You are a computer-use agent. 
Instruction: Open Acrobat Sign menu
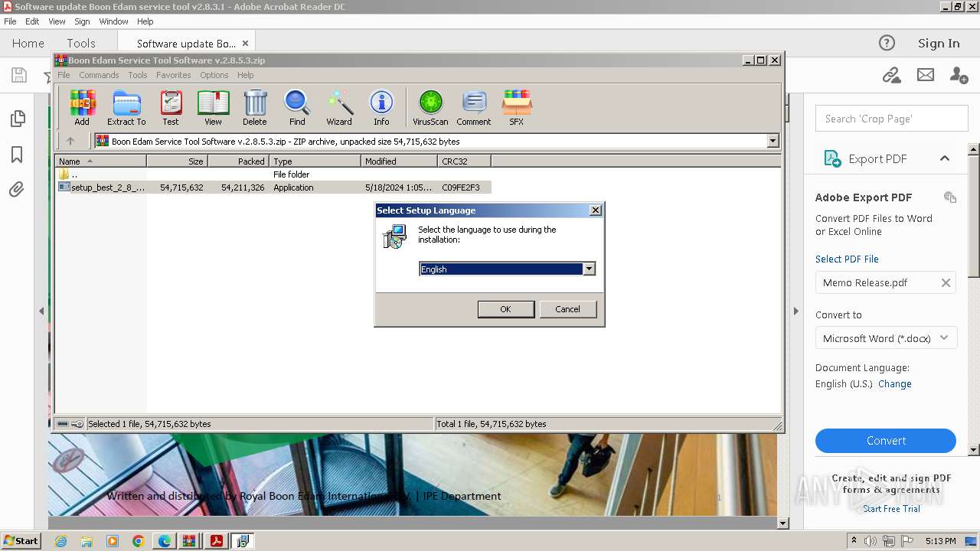tap(82, 21)
